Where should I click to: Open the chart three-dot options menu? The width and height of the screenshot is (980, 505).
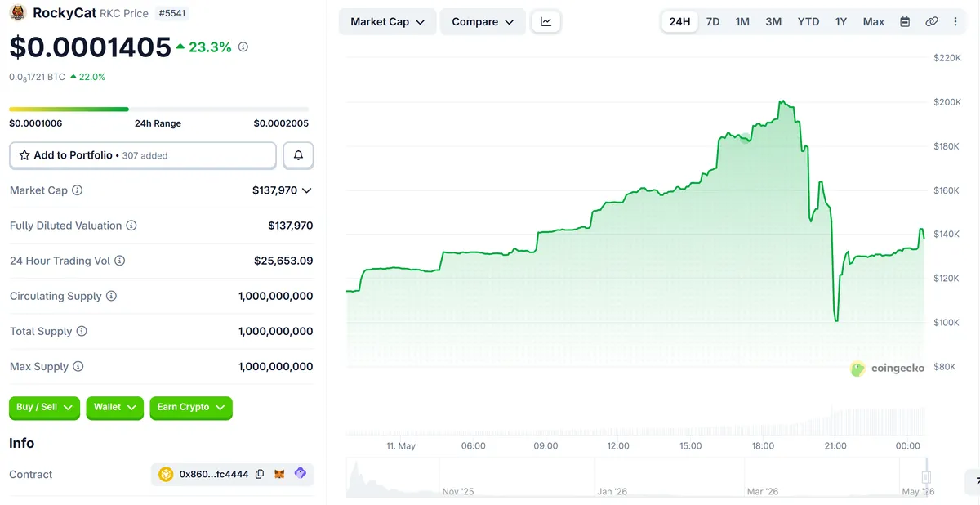pos(955,22)
